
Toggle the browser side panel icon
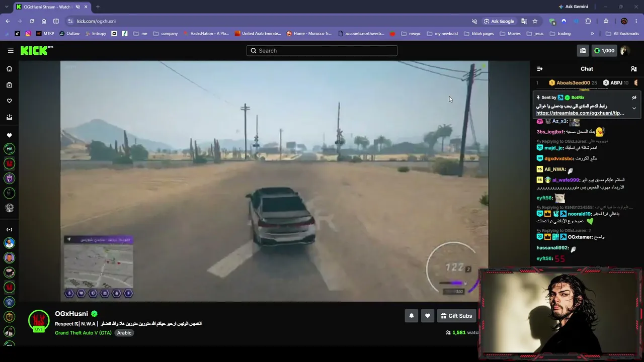pyautogui.click(x=56, y=21)
